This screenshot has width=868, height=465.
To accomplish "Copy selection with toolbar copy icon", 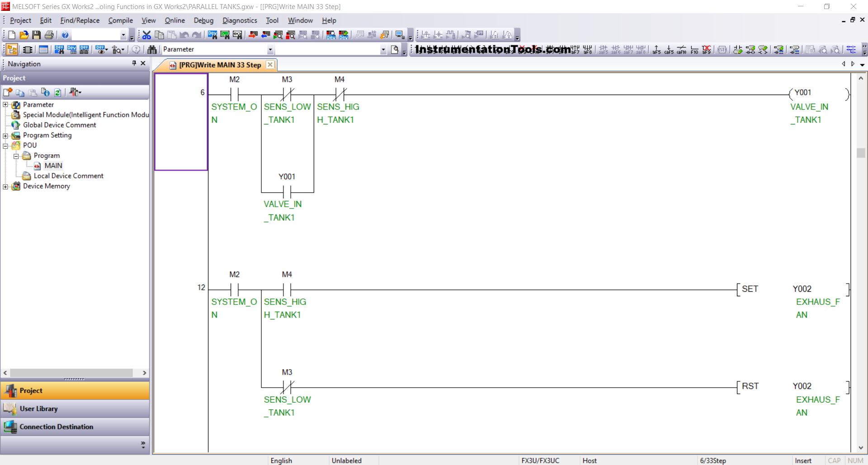I will 159,35.
